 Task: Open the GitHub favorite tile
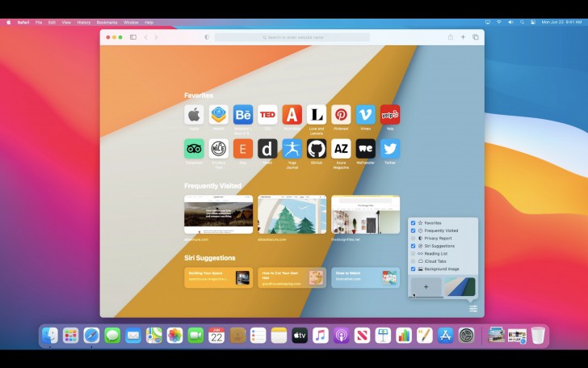317,149
